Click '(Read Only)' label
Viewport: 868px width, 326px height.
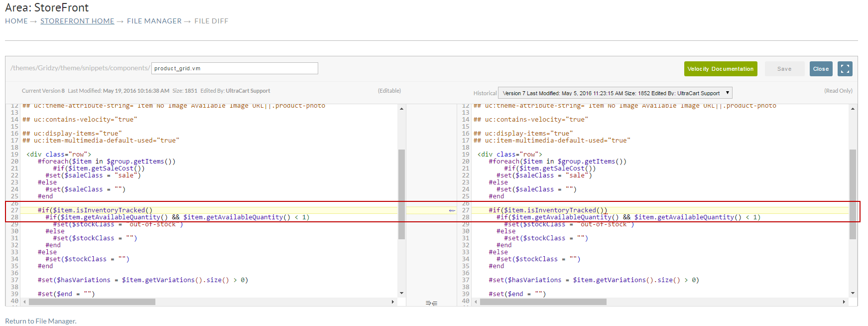pyautogui.click(x=838, y=91)
